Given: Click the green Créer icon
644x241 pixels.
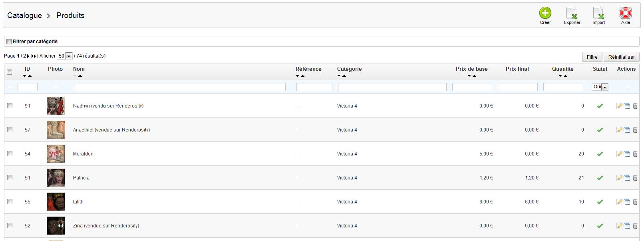Looking at the screenshot, I should [x=545, y=13].
